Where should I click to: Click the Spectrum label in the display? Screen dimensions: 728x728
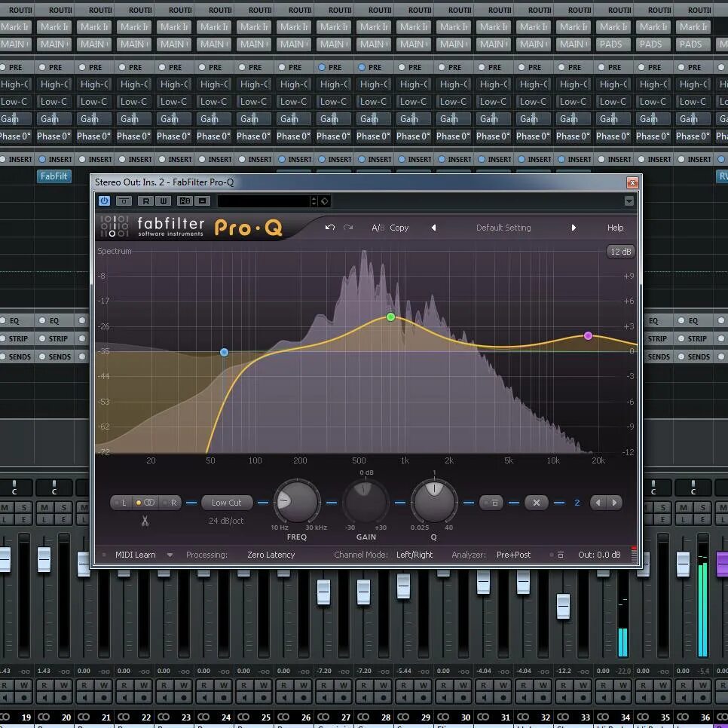pyautogui.click(x=115, y=251)
